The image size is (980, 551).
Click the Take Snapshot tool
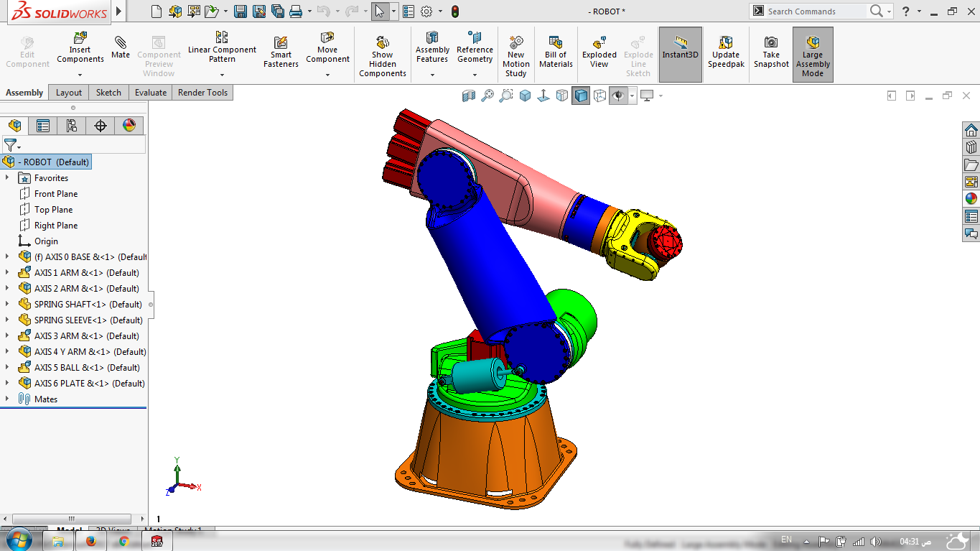[x=770, y=50]
